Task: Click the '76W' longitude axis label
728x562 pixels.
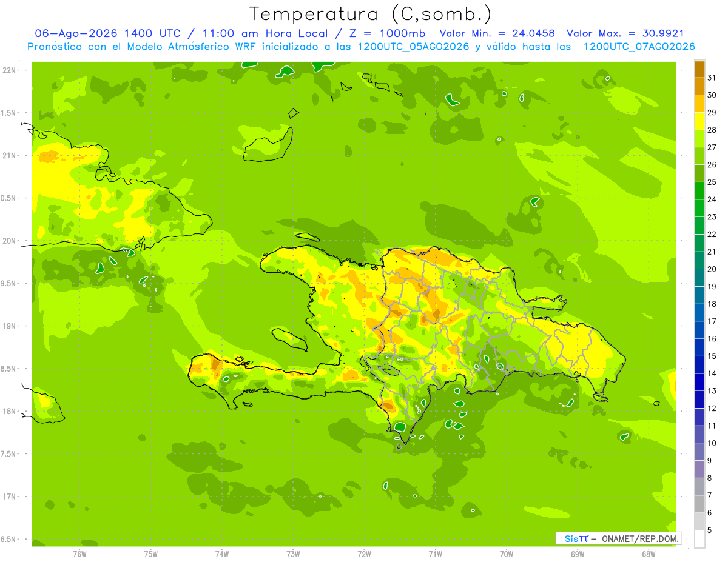Action: 79,554
